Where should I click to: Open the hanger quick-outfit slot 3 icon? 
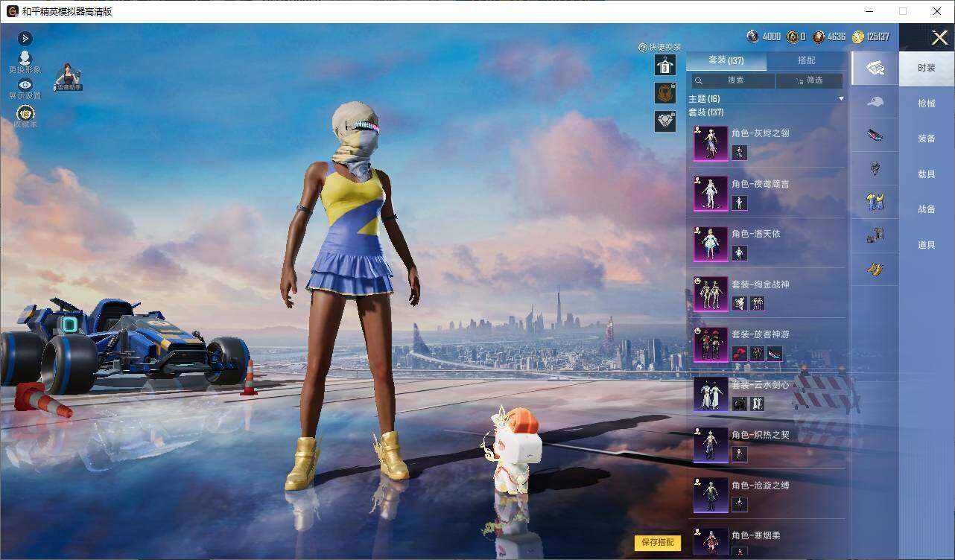pos(665,65)
